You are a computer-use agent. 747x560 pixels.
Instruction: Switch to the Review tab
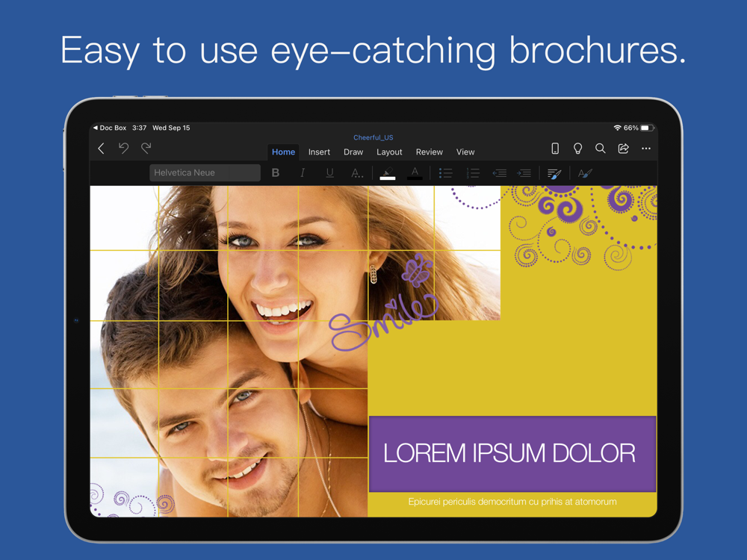(x=430, y=152)
